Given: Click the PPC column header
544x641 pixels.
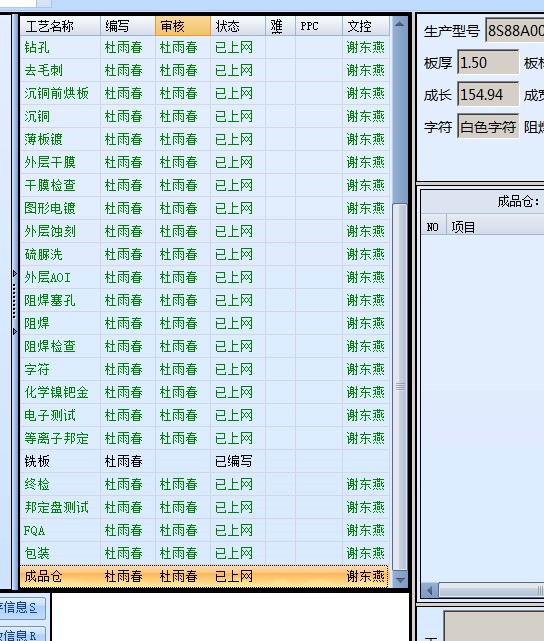Looking at the screenshot, I should click(319, 26).
